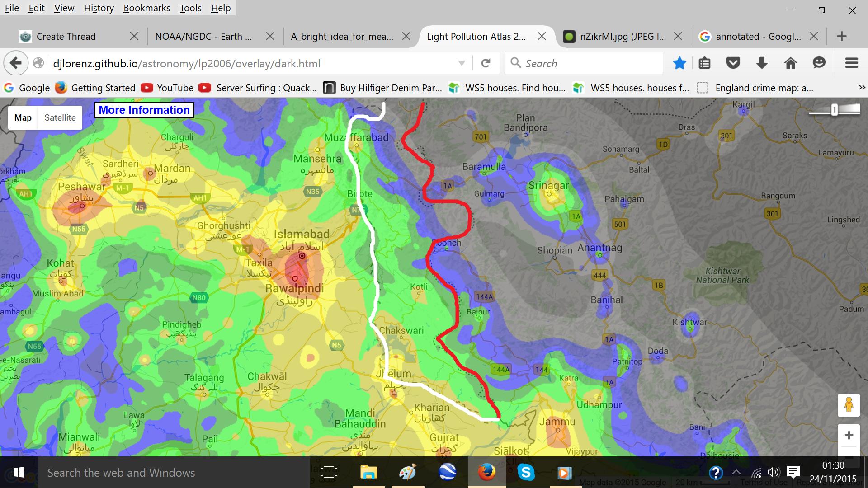868x488 pixels.
Task: Open the volume speaker tray icon
Action: 774,473
